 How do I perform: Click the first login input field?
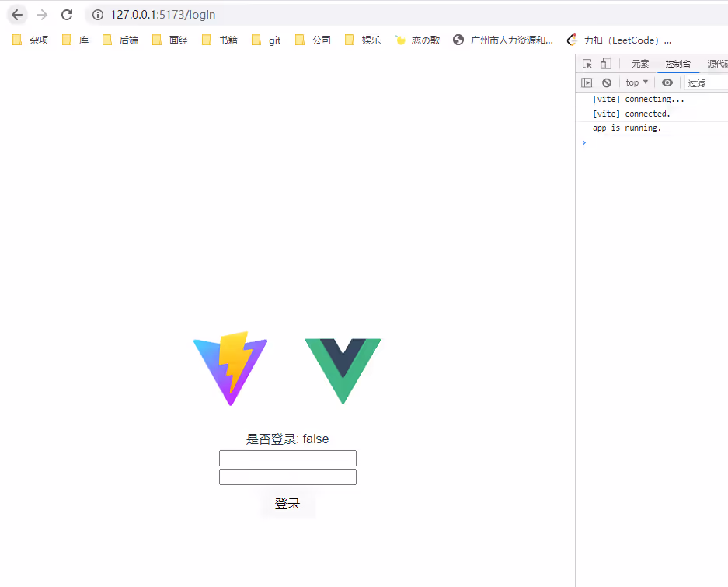coord(287,458)
